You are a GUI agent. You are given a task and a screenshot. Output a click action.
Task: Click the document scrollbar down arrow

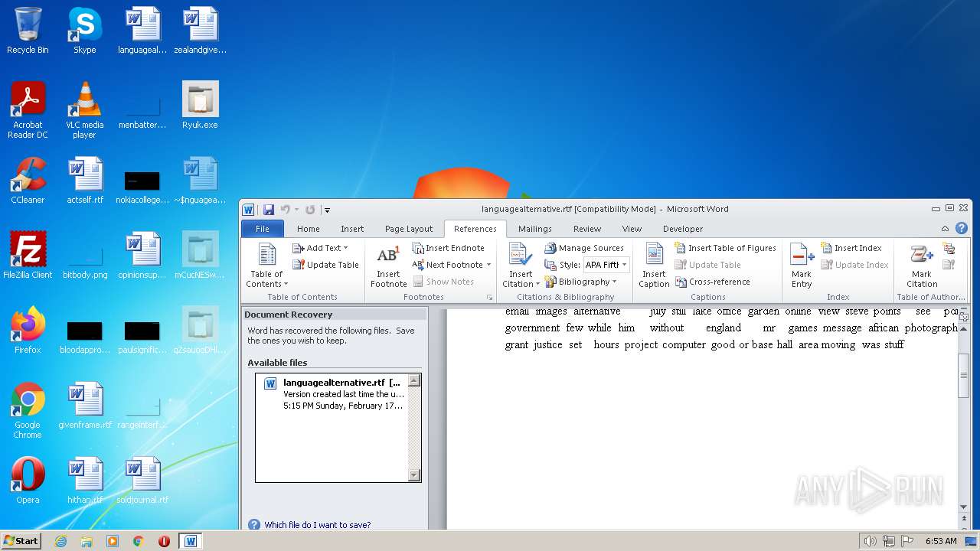(964, 507)
